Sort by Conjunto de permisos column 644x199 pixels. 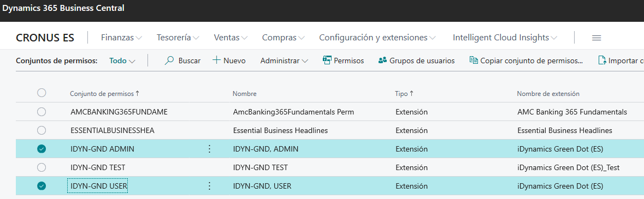point(105,94)
